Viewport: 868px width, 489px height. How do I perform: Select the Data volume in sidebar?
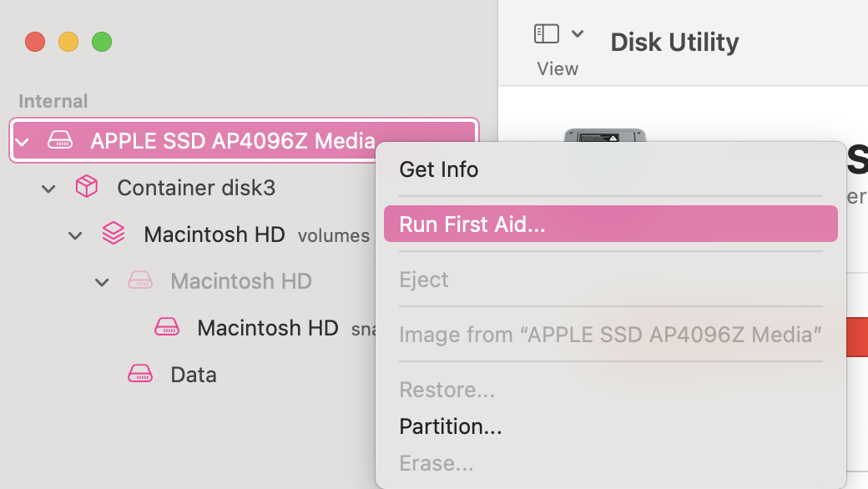pos(194,375)
